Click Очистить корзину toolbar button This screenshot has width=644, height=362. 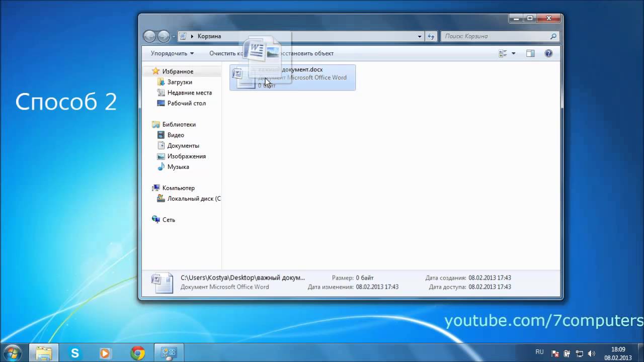click(x=226, y=53)
